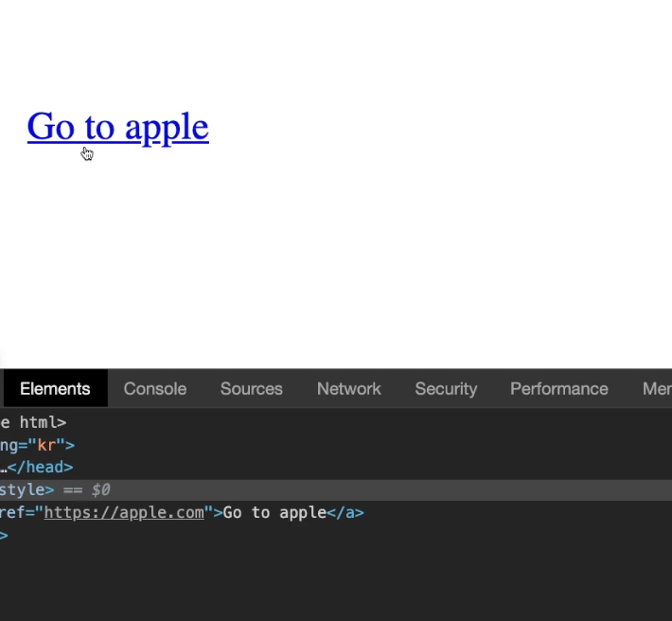Select the collapsed head element row
The height and width of the screenshot is (621, 672).
click(336, 467)
